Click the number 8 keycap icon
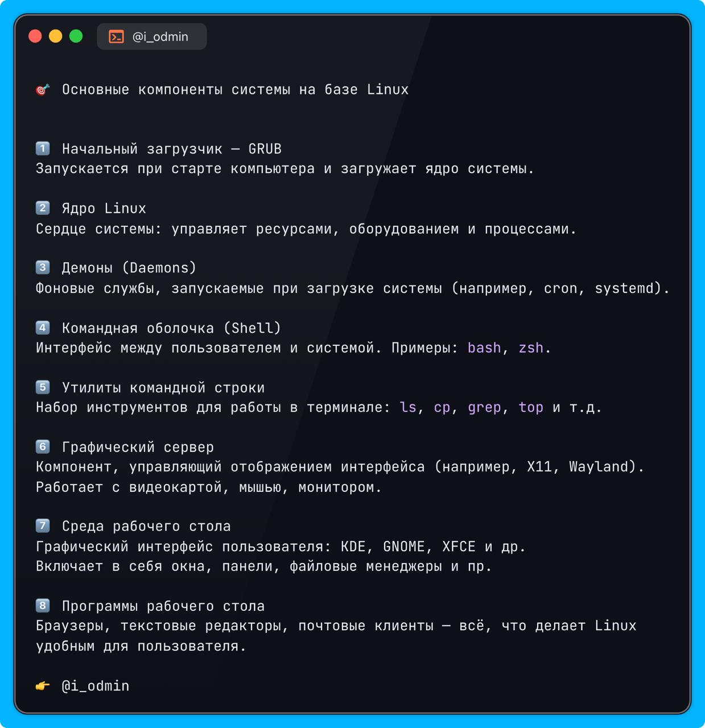This screenshot has width=705, height=728. point(43,606)
